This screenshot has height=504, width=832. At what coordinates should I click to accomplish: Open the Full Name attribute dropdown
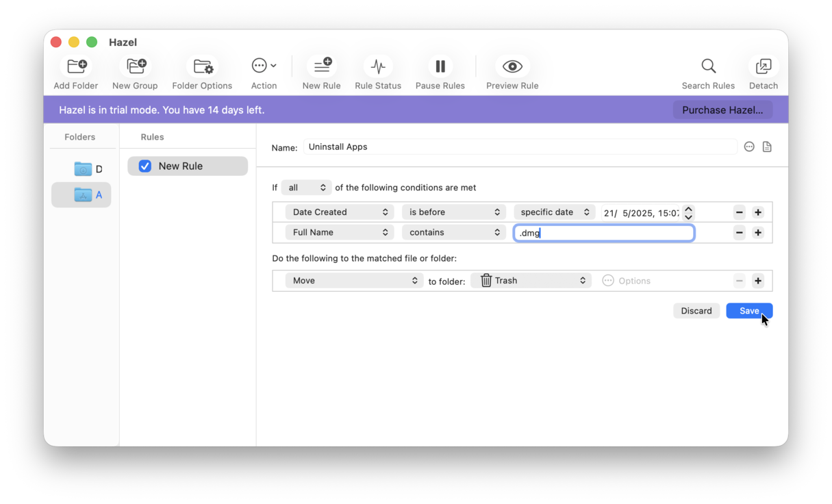(340, 233)
